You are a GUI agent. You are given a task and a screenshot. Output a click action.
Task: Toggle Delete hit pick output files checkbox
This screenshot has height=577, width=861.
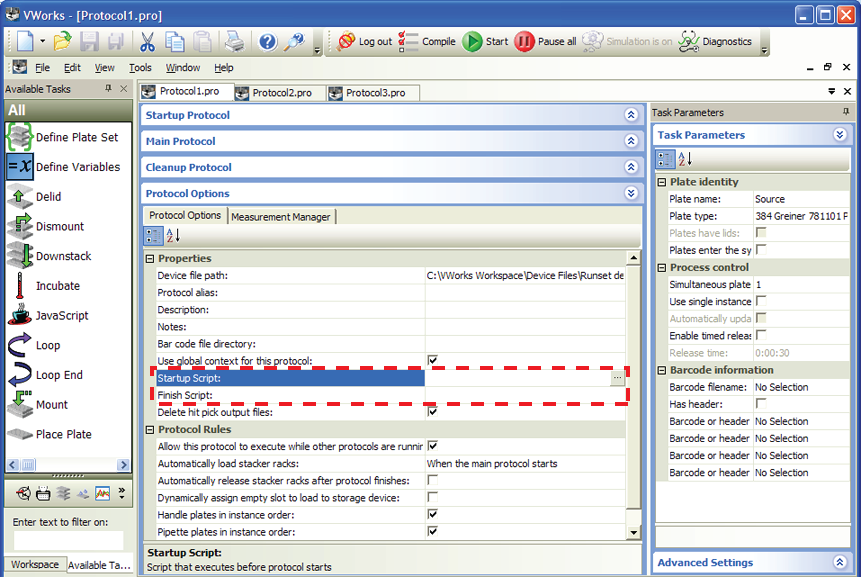(x=433, y=412)
